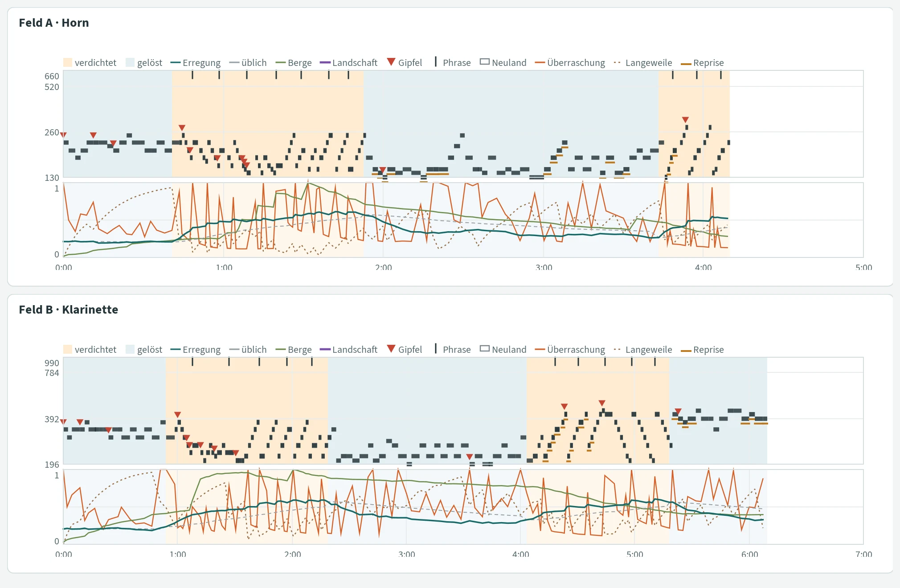Toggle 'Überraschung' series in Feld A legend
This screenshot has width=900, height=588.
pos(570,63)
